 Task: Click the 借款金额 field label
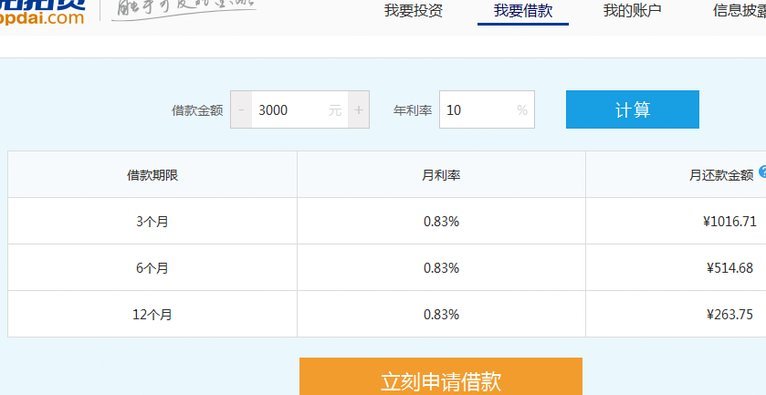[197, 110]
